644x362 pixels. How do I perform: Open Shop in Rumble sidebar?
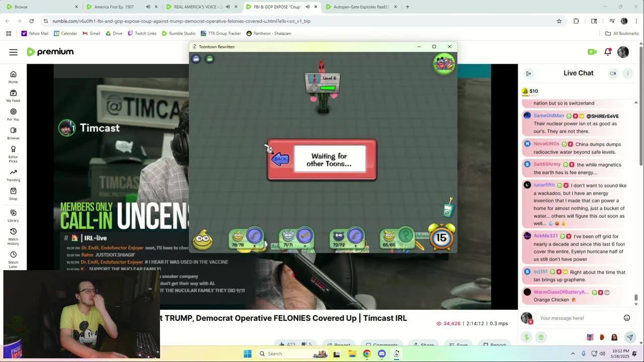(x=13, y=194)
